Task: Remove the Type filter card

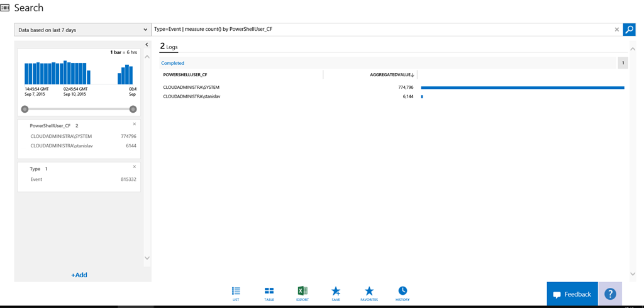Action: click(135, 167)
